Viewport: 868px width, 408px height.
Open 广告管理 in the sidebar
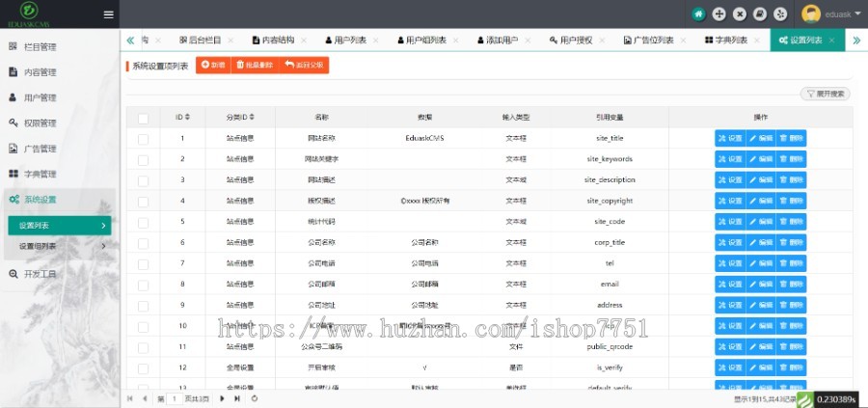pyautogui.click(x=40, y=149)
